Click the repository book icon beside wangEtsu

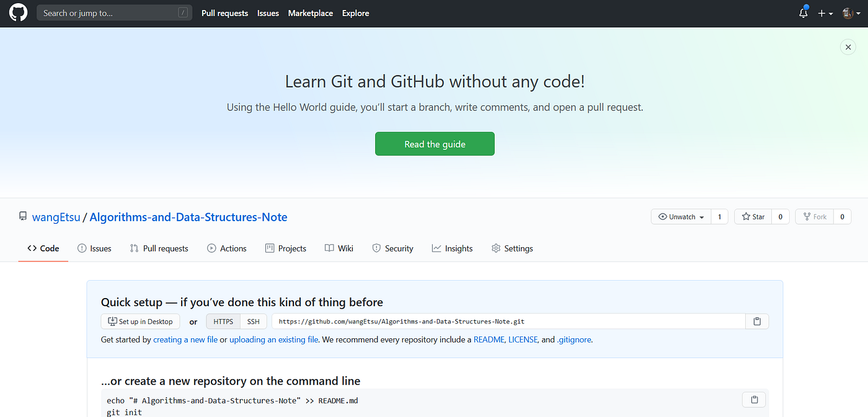click(x=23, y=217)
